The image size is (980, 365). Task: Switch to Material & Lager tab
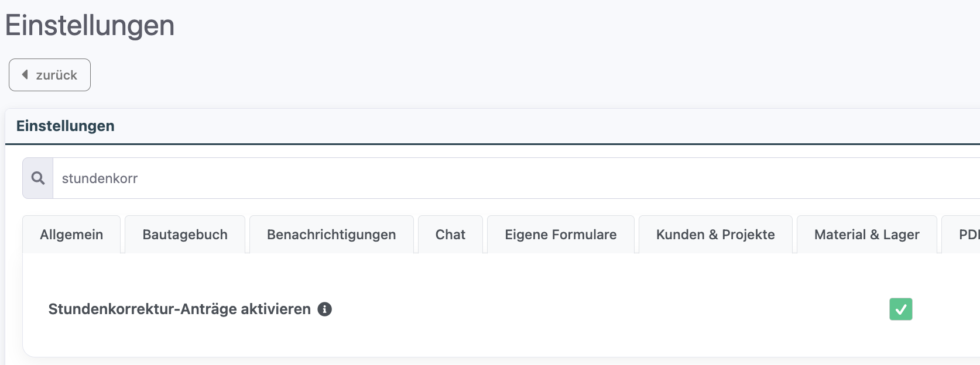point(866,235)
